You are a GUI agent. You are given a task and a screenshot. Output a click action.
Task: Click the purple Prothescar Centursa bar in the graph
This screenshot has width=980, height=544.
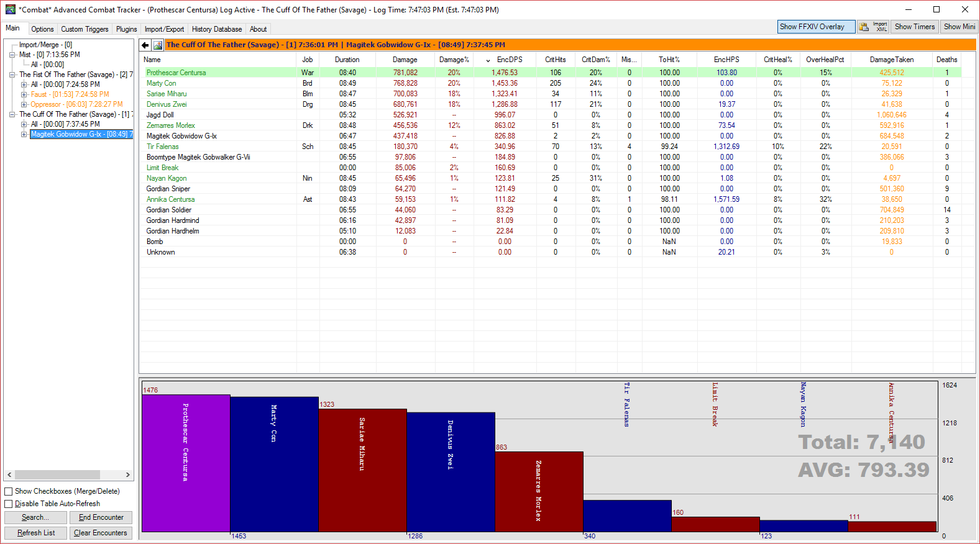(x=186, y=463)
